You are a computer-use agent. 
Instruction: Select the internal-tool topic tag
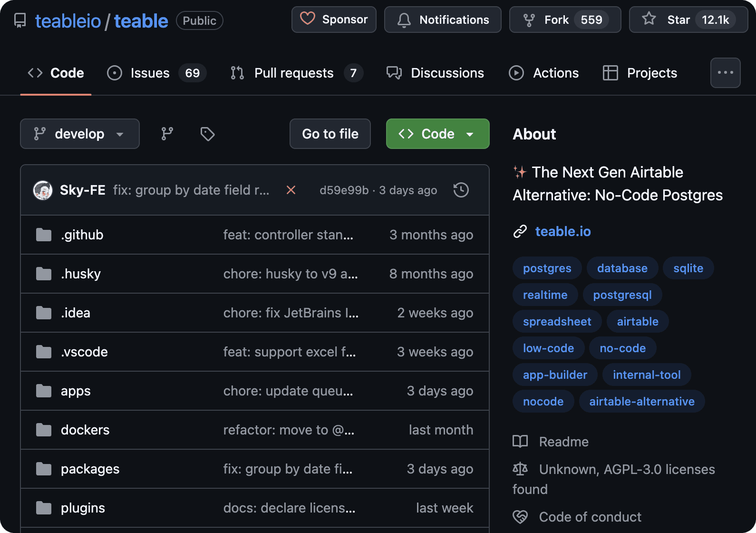(x=647, y=375)
